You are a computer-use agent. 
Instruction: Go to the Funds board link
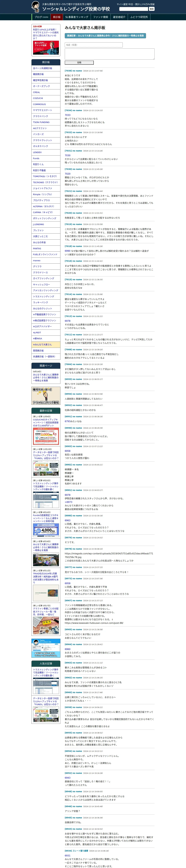(x=46, y=158)
